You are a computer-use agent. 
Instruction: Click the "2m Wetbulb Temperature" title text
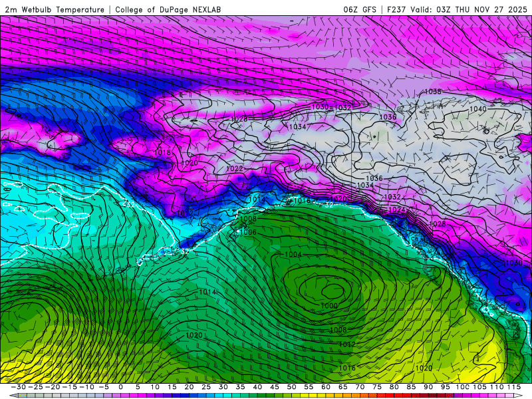click(55, 10)
